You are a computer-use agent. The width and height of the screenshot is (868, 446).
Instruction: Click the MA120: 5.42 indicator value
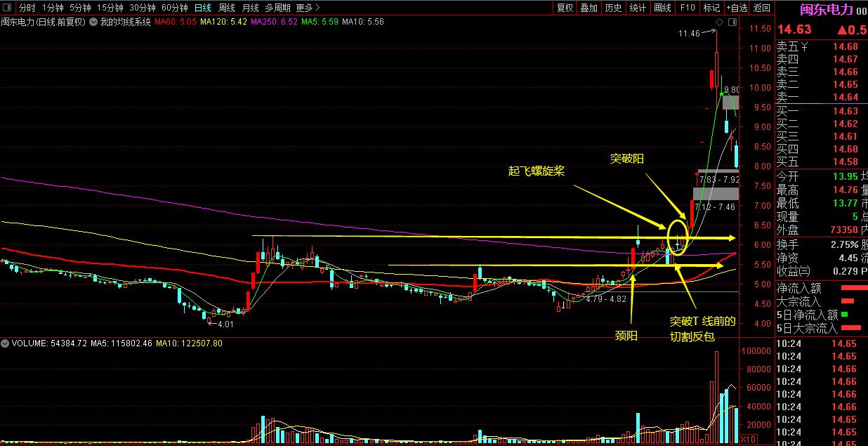(x=223, y=22)
